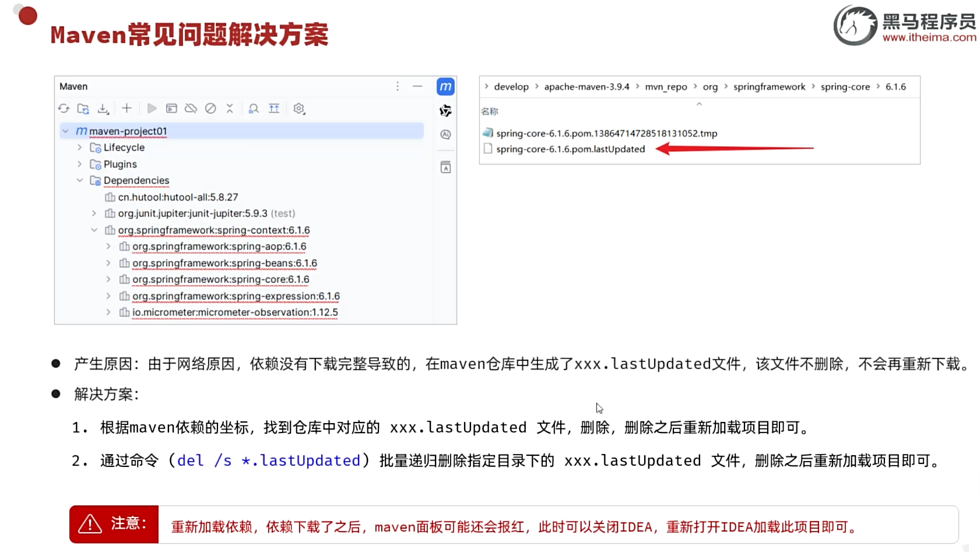The width and height of the screenshot is (980, 552).
Task: Expand the Lifecycle node
Action: tap(80, 147)
